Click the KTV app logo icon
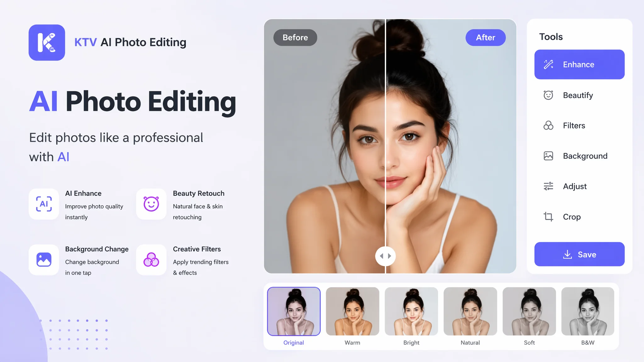The height and width of the screenshot is (362, 644). click(x=47, y=42)
